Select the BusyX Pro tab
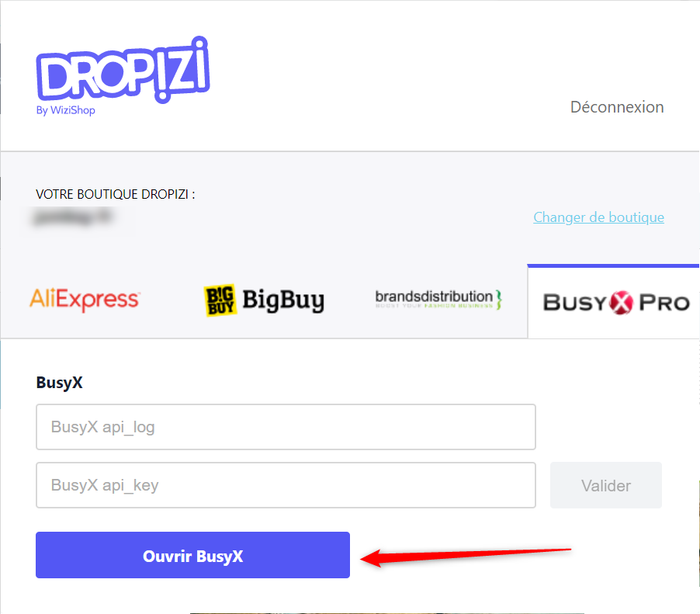Viewport: 700px width, 614px height. point(616,303)
